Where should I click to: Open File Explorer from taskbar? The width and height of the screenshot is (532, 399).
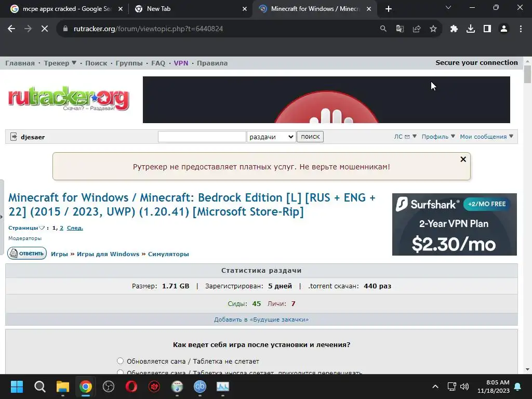[x=63, y=387]
